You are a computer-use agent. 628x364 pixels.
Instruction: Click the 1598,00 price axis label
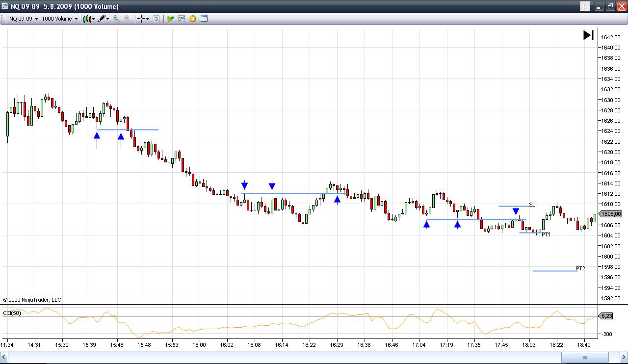611,267
